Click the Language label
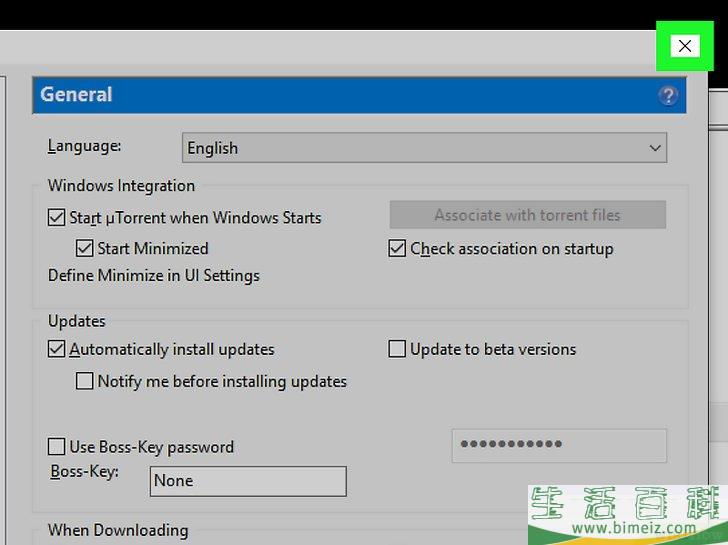This screenshot has height=545, width=728. (84, 146)
